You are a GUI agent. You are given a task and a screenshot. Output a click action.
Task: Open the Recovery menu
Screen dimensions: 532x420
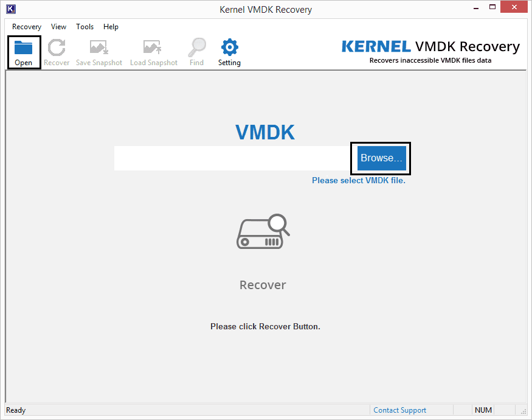tap(26, 27)
